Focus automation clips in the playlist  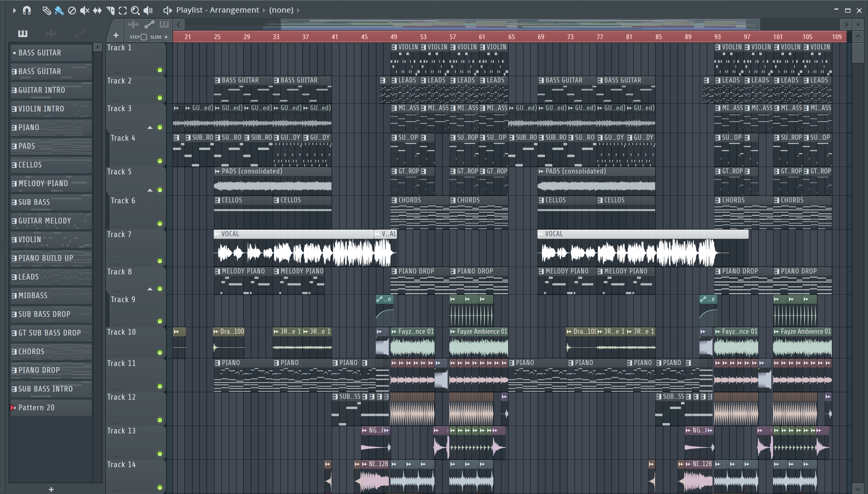149,24
